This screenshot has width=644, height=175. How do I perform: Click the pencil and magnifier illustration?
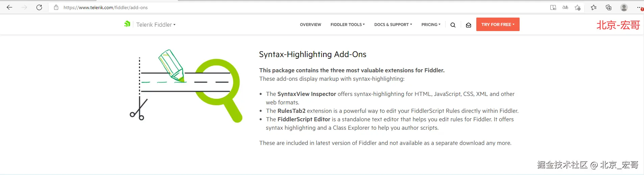pyautogui.click(x=186, y=86)
